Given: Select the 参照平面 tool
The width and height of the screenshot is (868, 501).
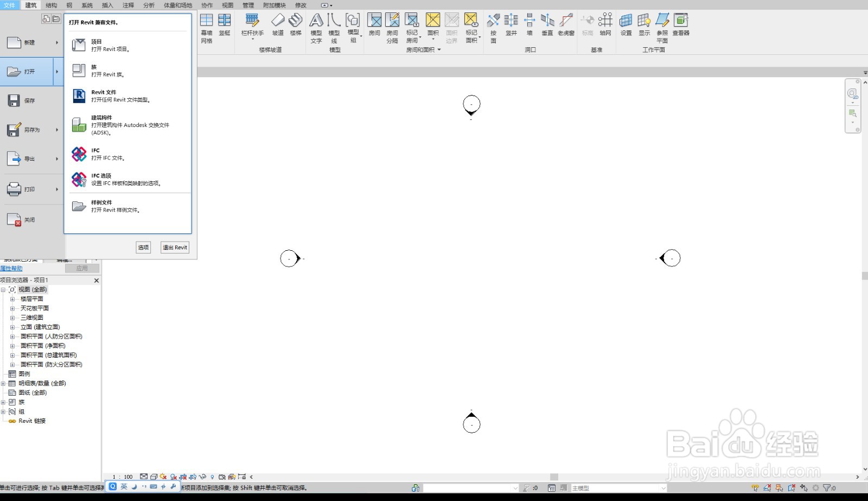Looking at the screenshot, I should [662, 28].
